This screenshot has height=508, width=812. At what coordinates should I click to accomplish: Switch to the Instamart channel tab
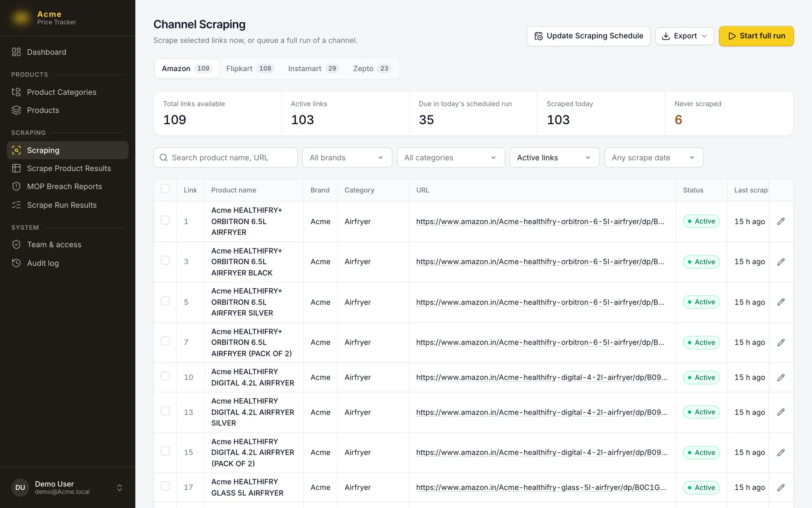click(313, 68)
